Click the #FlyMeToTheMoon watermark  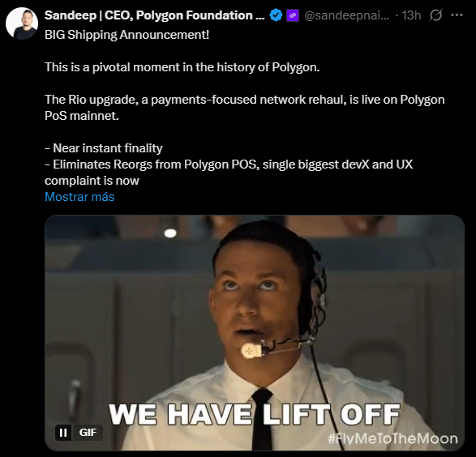(392, 438)
